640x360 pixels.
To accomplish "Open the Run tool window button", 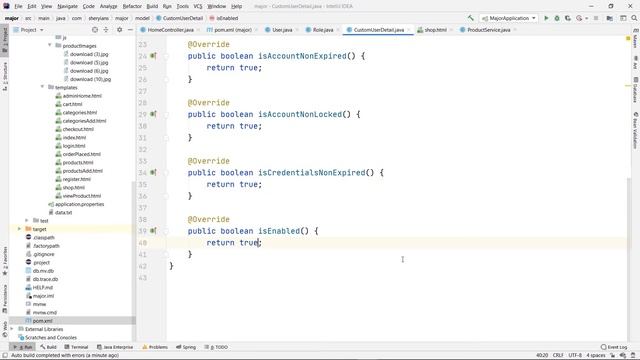I will [23, 347].
